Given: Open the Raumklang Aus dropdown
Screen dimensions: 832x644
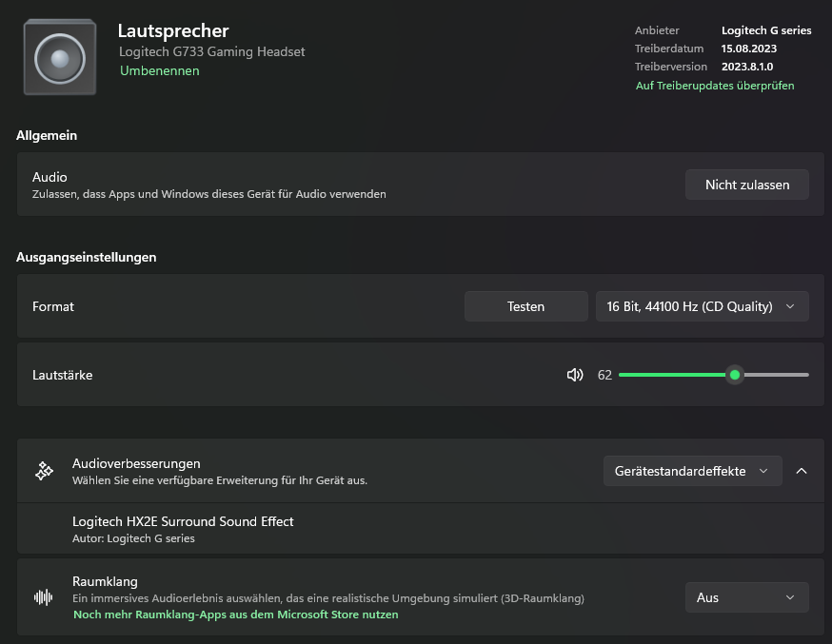Looking at the screenshot, I should pyautogui.click(x=747, y=597).
